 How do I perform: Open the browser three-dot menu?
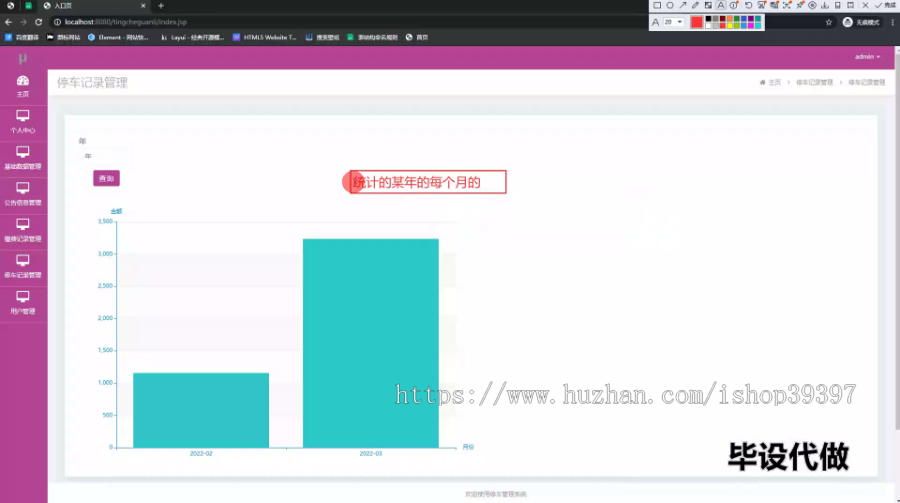[893, 22]
